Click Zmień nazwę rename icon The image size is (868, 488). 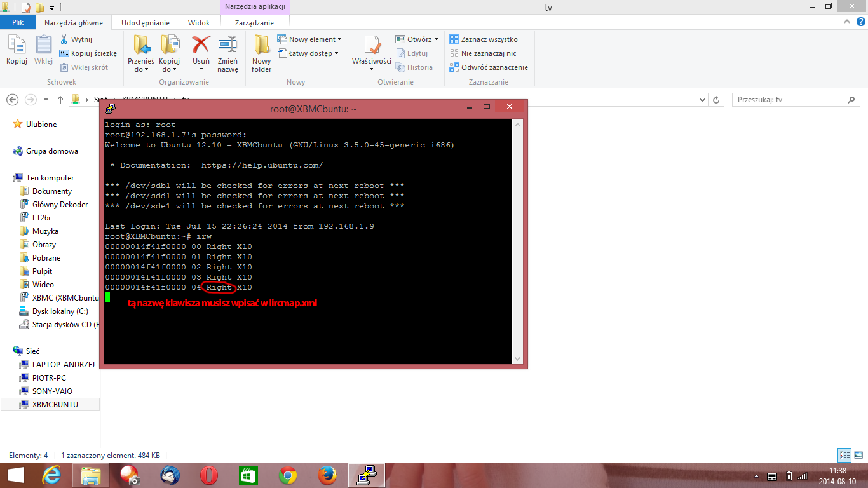pos(227,54)
